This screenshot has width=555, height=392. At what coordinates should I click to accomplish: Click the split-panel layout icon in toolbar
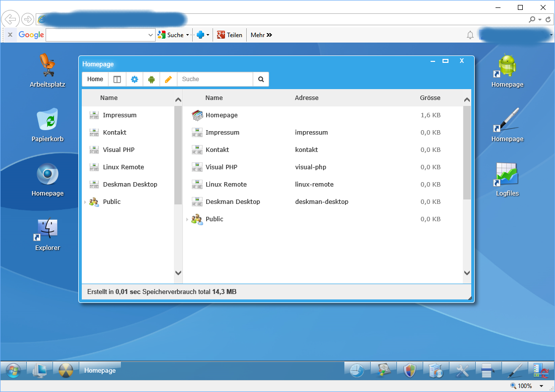click(117, 79)
